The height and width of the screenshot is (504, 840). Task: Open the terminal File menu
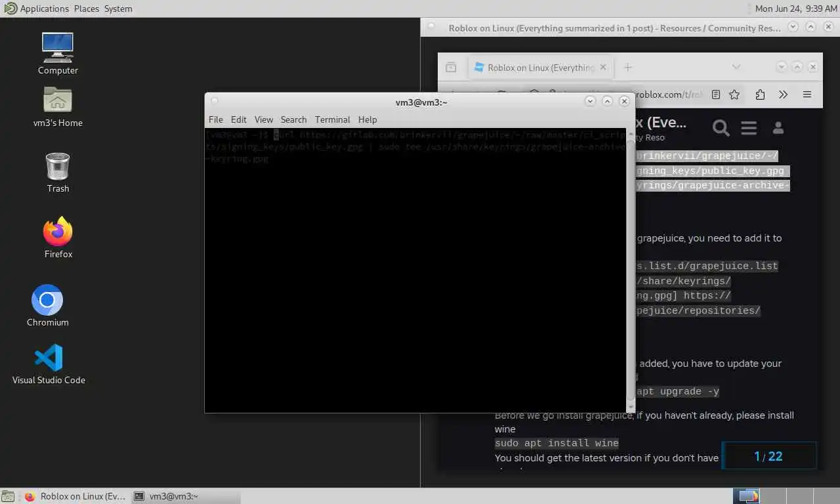coord(216,119)
